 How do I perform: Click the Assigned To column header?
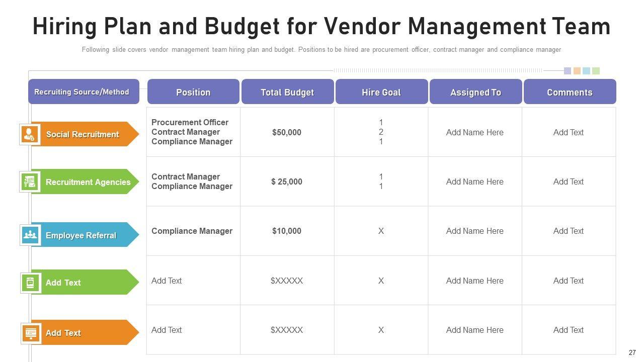[475, 92]
